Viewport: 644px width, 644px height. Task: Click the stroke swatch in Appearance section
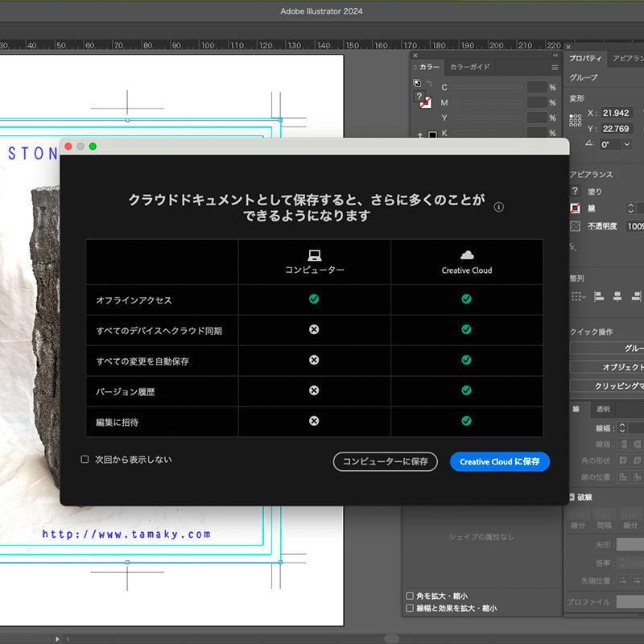pyautogui.click(x=575, y=208)
